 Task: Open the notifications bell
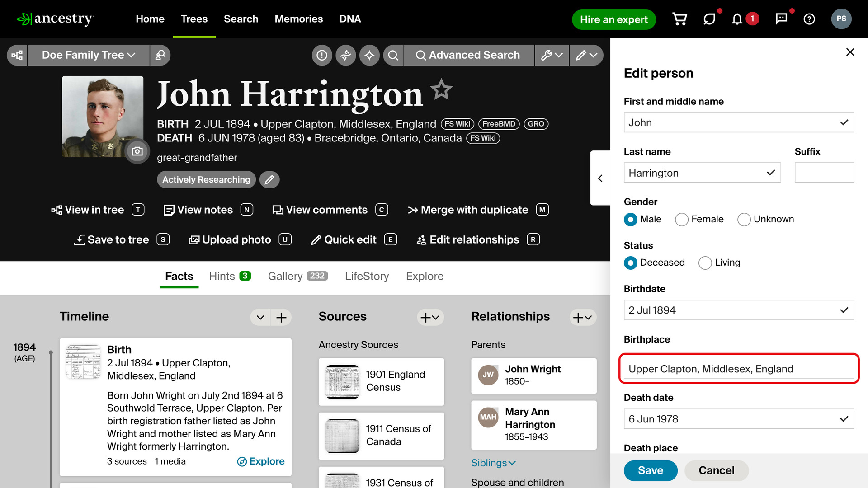click(737, 19)
